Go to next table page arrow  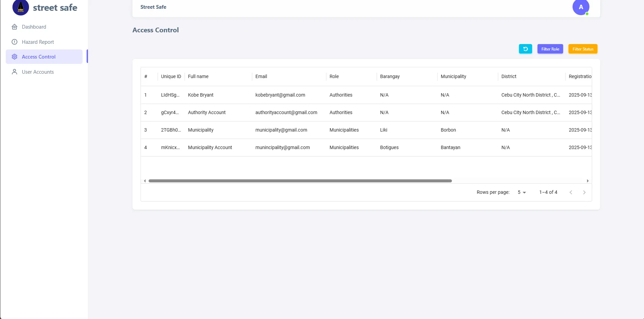[584, 192]
